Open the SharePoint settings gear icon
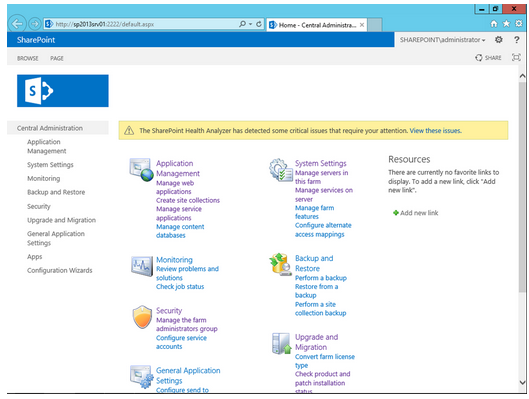 coord(498,40)
